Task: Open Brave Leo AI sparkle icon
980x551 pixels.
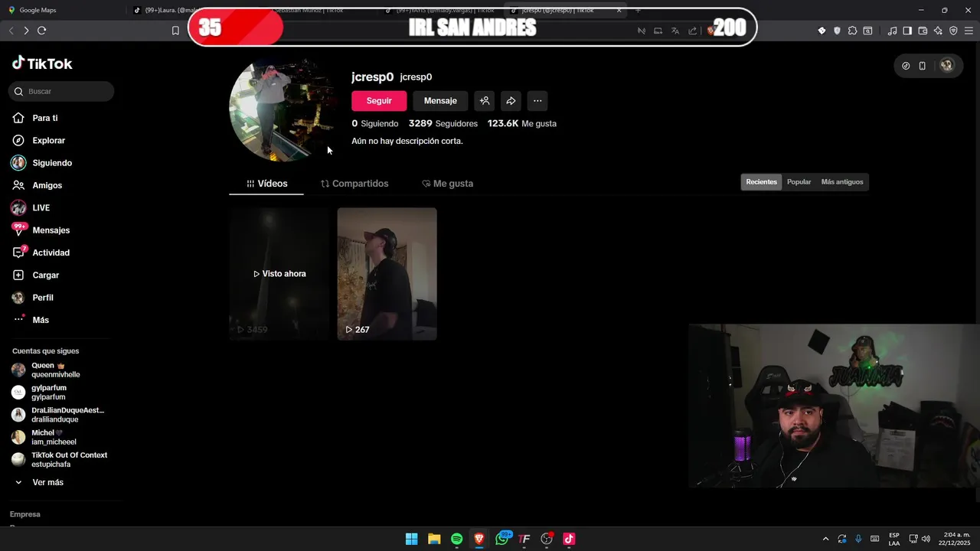Action: [938, 31]
